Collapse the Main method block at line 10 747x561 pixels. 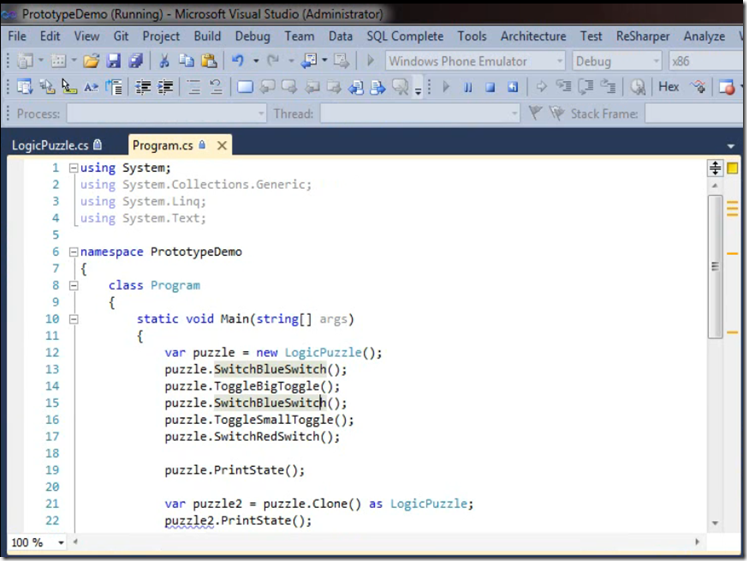[73, 319]
